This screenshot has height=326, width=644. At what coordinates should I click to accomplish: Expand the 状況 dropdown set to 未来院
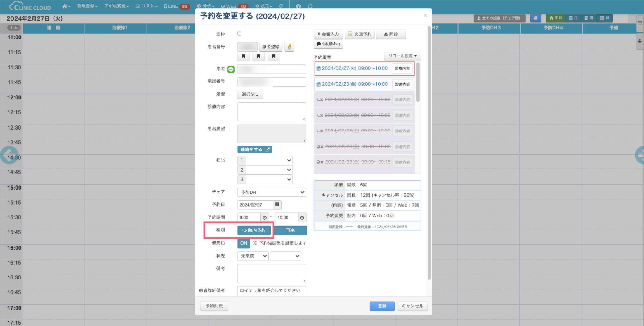[x=253, y=256]
